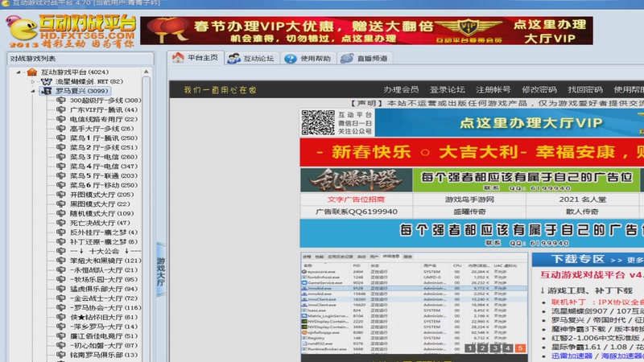
Task: Open the 盛曜传奇 link
Action: pos(469,212)
